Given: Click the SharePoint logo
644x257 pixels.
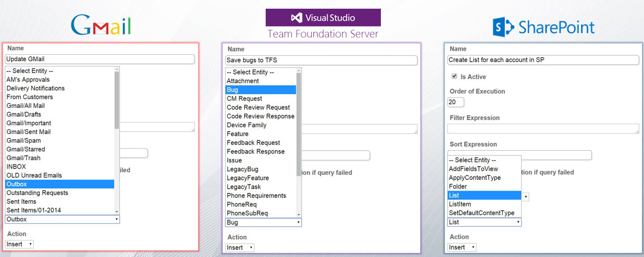Looking at the screenshot, I should tap(543, 27).
